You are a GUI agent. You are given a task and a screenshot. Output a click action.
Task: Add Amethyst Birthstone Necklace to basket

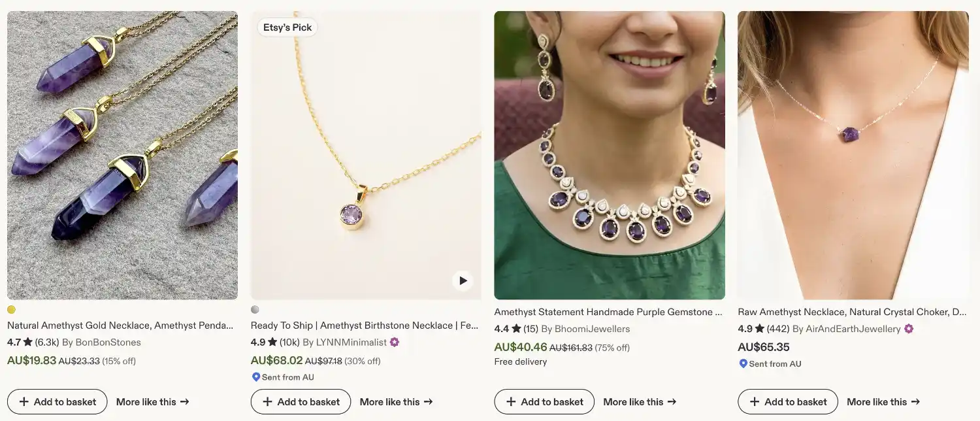(x=301, y=401)
